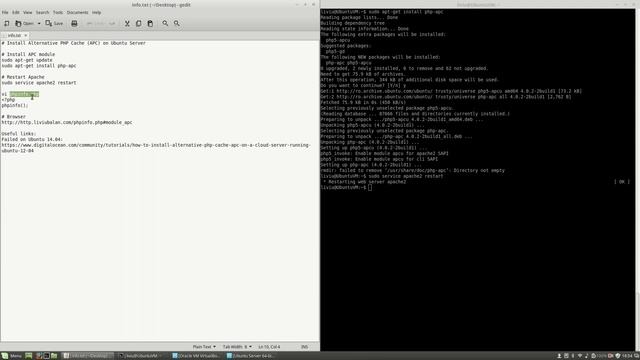Click the sound volume note icon in tray
640x360 pixels.
click(587, 356)
